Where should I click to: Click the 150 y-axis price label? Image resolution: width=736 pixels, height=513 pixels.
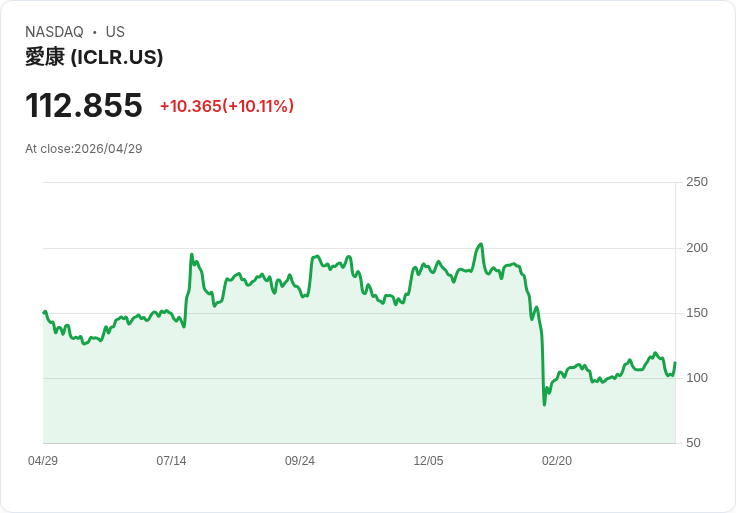[x=697, y=313]
